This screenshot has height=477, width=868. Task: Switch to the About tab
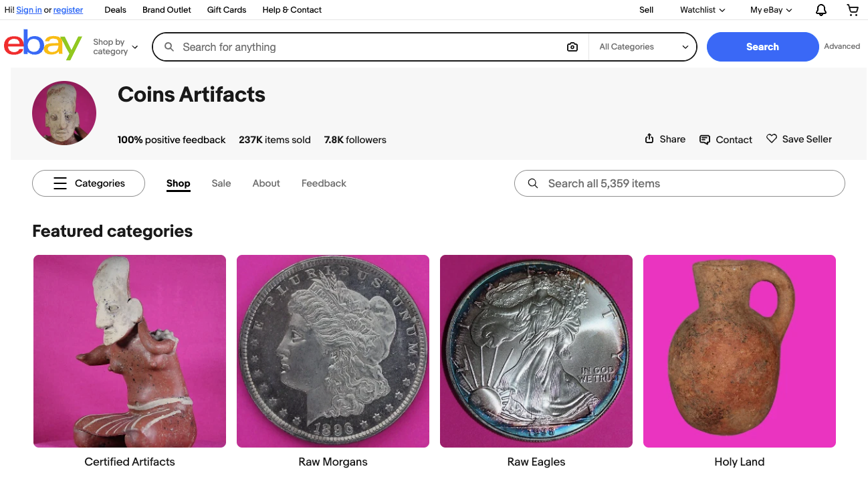point(265,183)
